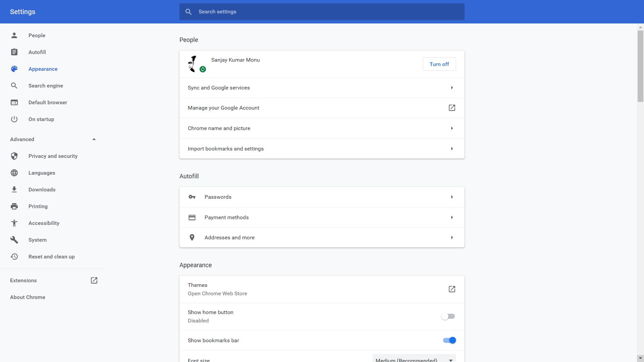Click the Passwords key icon

(x=192, y=197)
